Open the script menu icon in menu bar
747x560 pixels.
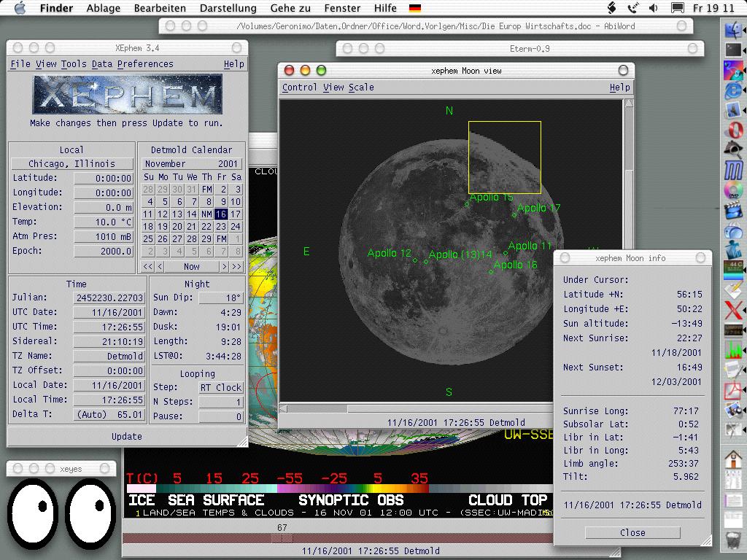click(x=612, y=8)
